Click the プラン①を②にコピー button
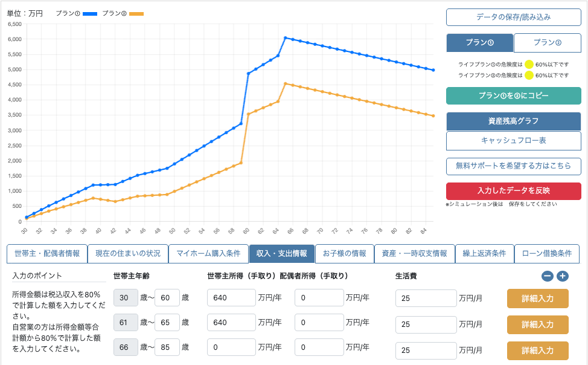 click(513, 95)
